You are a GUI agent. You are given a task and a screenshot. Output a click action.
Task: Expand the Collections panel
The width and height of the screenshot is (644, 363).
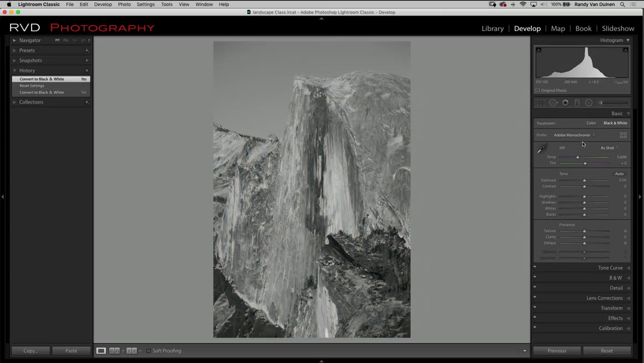click(x=14, y=102)
